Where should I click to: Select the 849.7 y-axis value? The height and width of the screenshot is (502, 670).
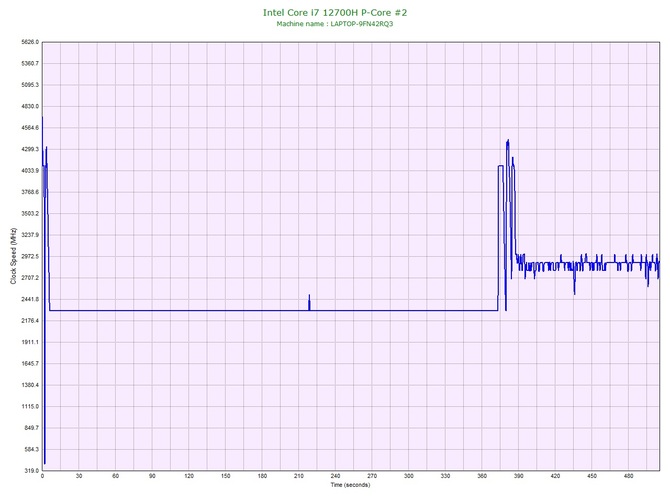coord(31,428)
